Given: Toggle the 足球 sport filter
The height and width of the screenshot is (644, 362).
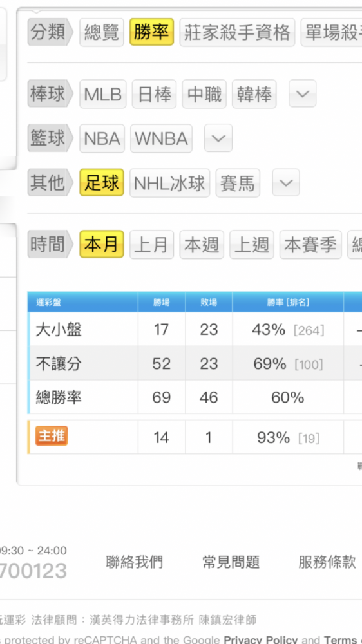Looking at the screenshot, I should tap(102, 182).
